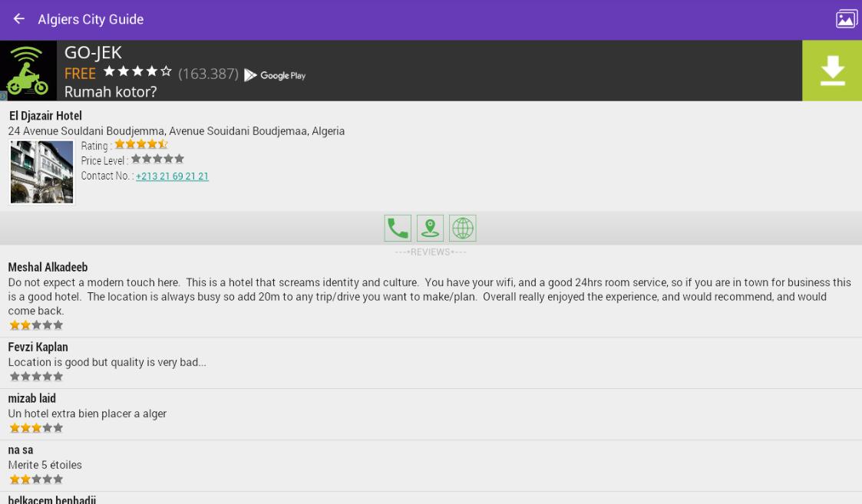
Task: Click the hotel Rating stars
Action: [x=141, y=144]
